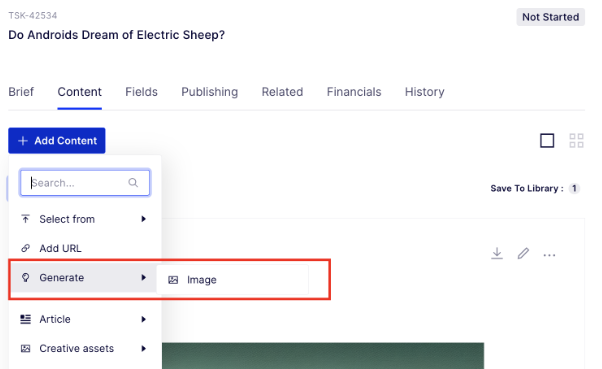This screenshot has height=369, width=602.
Task: Select the Content tab
Action: click(x=79, y=92)
